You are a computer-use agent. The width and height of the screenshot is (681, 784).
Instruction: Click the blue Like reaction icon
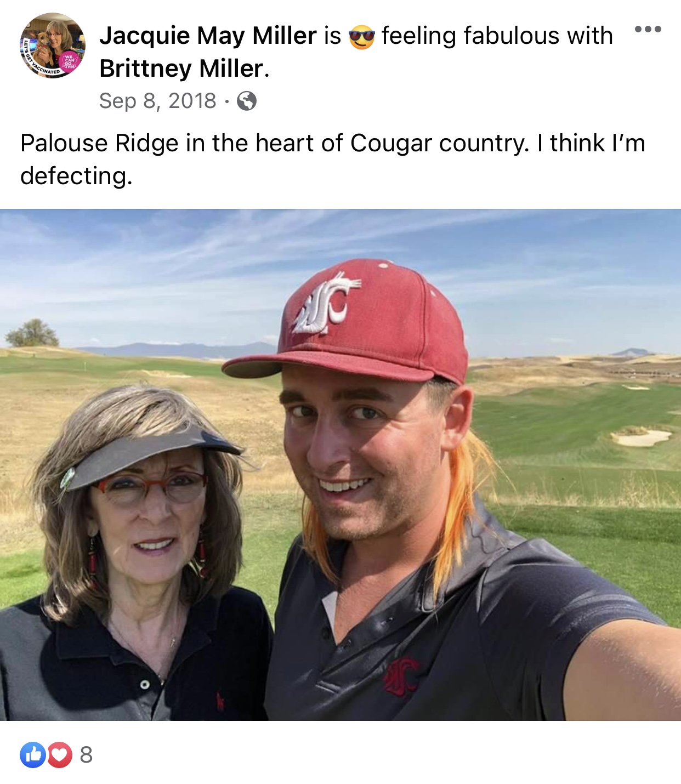33,755
